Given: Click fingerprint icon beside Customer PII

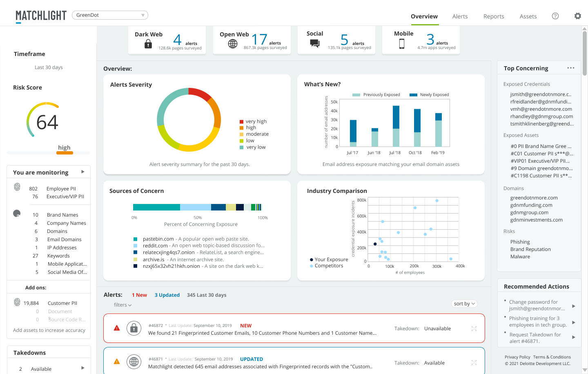Looking at the screenshot, I should (x=17, y=302).
